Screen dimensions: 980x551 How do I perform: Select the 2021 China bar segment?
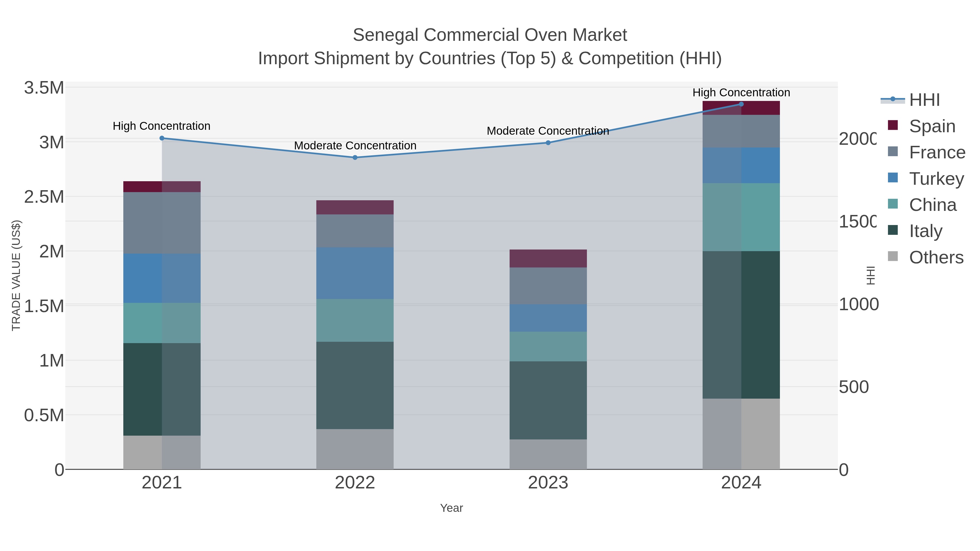click(162, 323)
